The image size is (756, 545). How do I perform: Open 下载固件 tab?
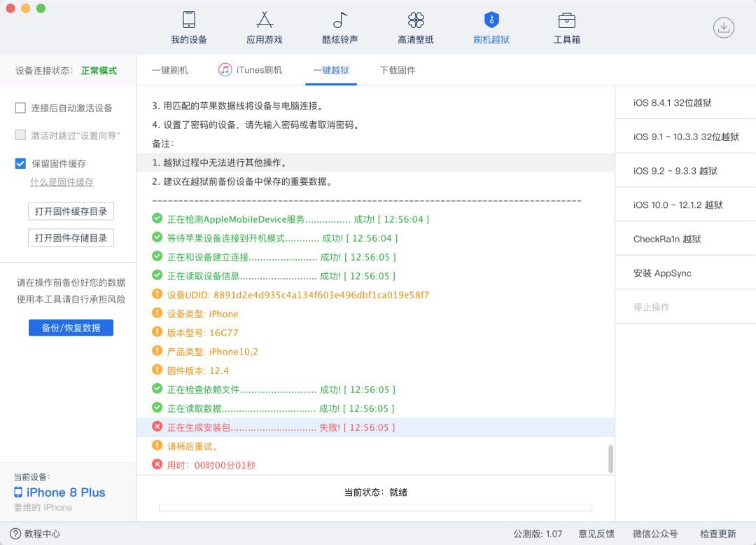click(x=398, y=71)
